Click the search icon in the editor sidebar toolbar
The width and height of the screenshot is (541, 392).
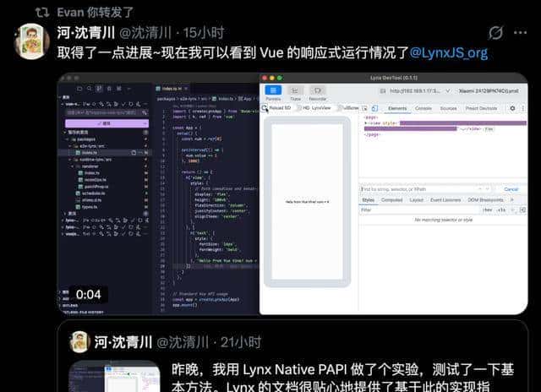[x=90, y=89]
